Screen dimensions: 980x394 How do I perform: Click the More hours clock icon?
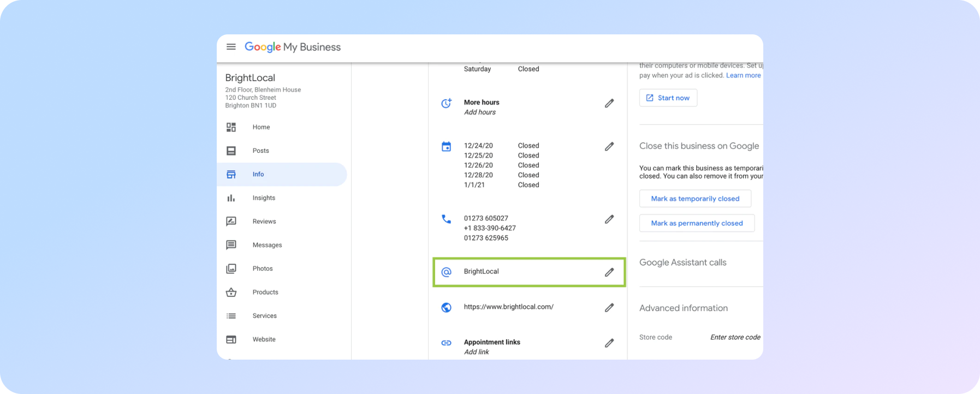pyautogui.click(x=447, y=103)
